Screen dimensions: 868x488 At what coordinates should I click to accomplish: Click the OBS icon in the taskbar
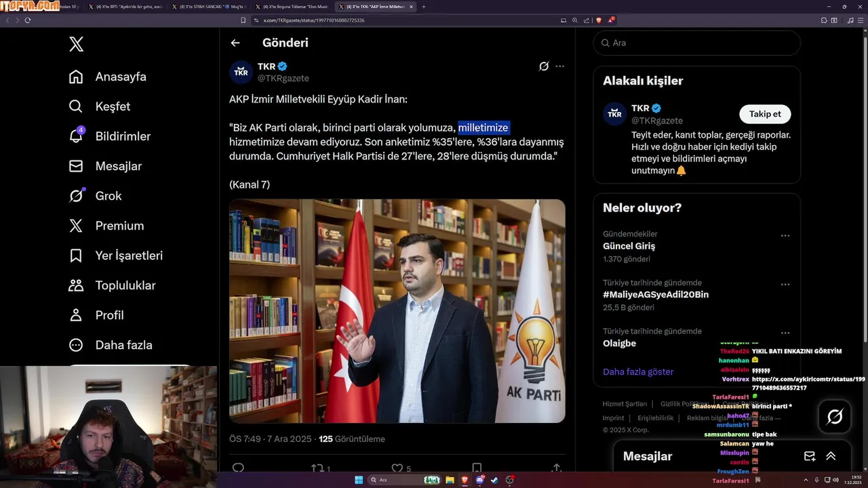(510, 480)
